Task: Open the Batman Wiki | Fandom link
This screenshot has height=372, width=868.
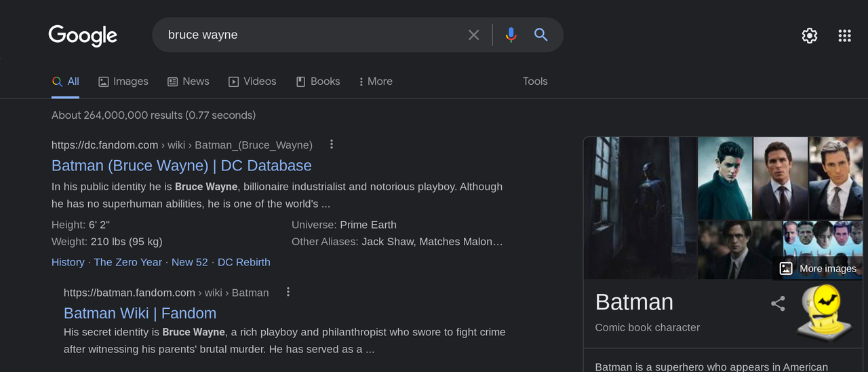Action: [140, 314]
